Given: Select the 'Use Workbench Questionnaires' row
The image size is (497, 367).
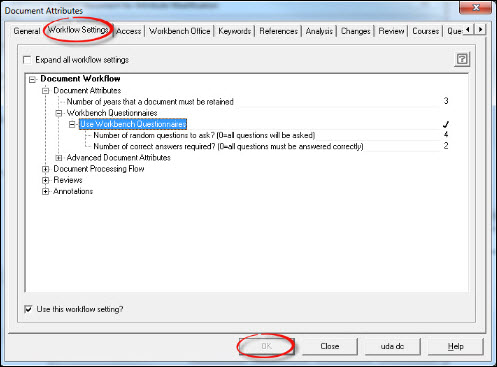Looking at the screenshot, I should tap(133, 124).
